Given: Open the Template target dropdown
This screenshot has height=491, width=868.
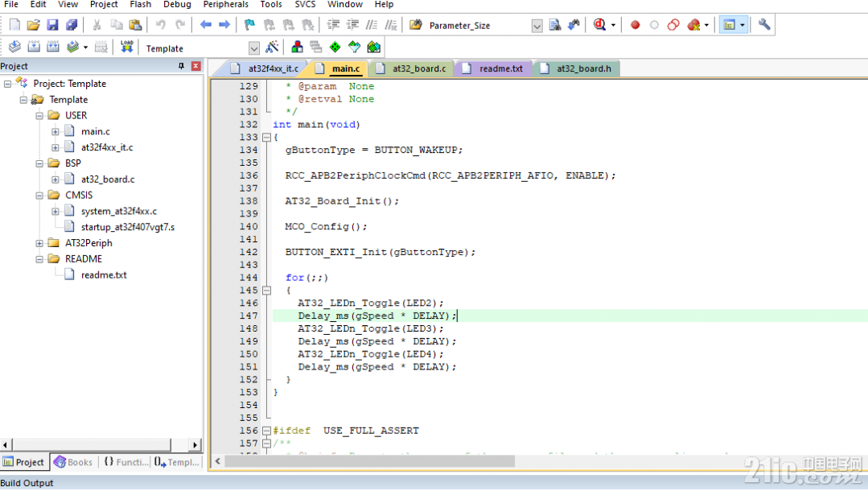Looking at the screenshot, I should pyautogui.click(x=253, y=49).
